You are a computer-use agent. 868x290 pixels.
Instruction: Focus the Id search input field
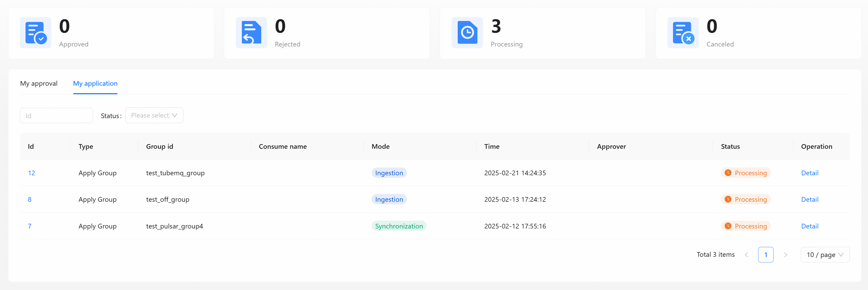56,116
